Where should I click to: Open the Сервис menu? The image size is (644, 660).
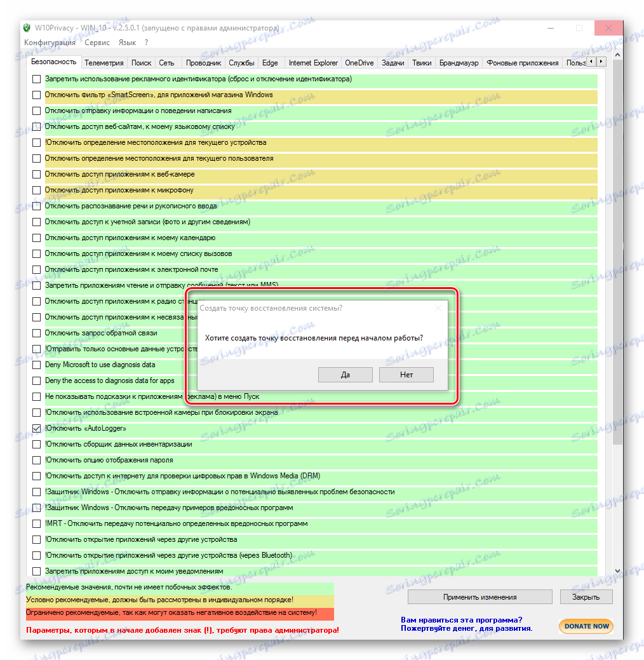click(97, 43)
